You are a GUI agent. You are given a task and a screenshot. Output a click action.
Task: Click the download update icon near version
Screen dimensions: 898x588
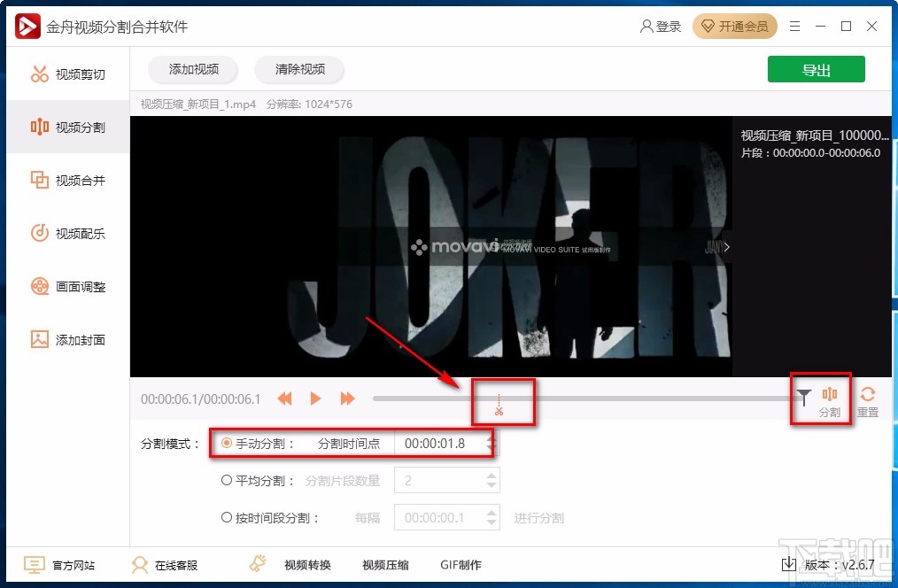788,564
